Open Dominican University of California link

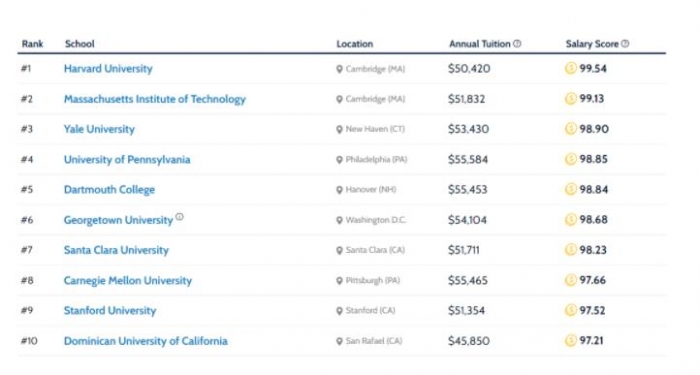tap(146, 341)
